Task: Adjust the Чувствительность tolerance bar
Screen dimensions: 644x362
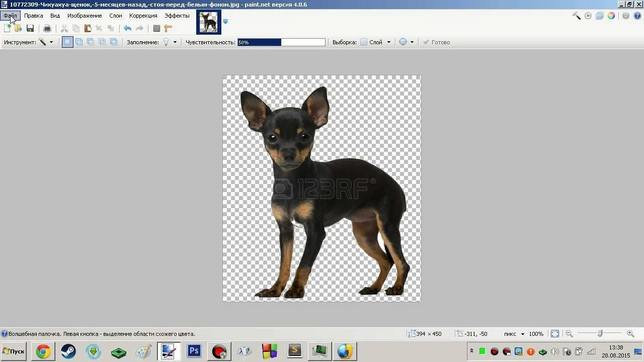Action: tap(282, 42)
